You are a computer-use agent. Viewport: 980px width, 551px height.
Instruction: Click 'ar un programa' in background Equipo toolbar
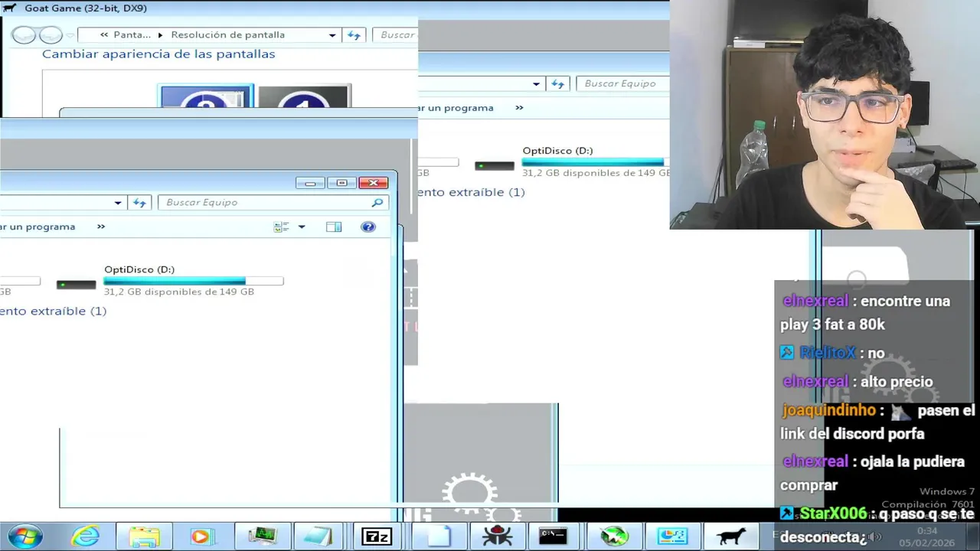[x=456, y=108]
